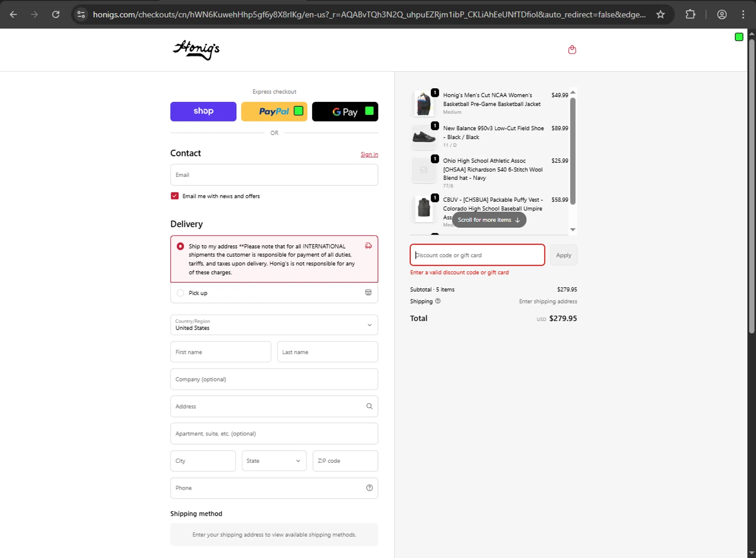
Task: Click the New Balance 950v3 product name
Action: [x=493, y=133]
